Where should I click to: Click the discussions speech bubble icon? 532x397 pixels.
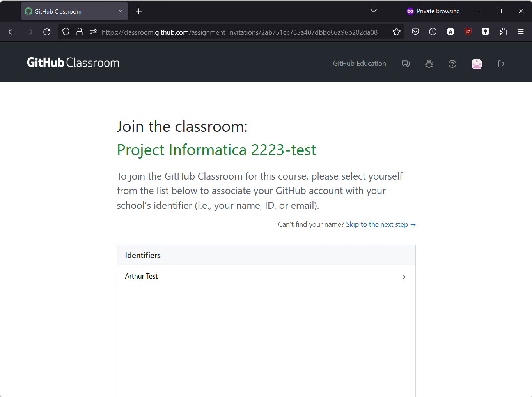pos(406,64)
